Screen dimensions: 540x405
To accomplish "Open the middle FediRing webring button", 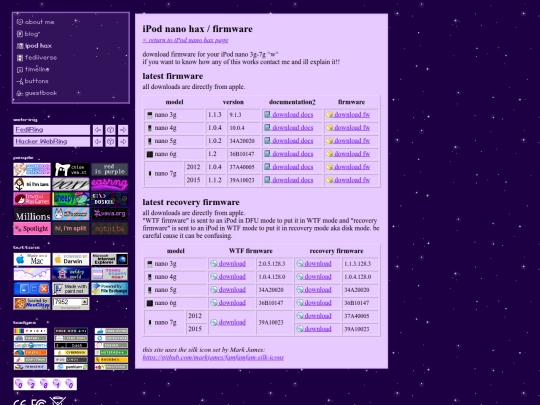I will tap(110, 130).
